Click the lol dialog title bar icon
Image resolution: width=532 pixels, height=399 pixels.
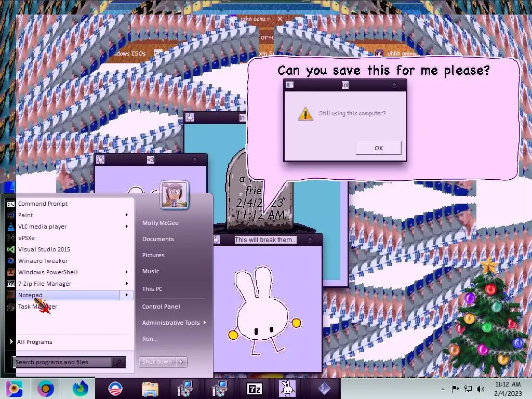tap(289, 85)
